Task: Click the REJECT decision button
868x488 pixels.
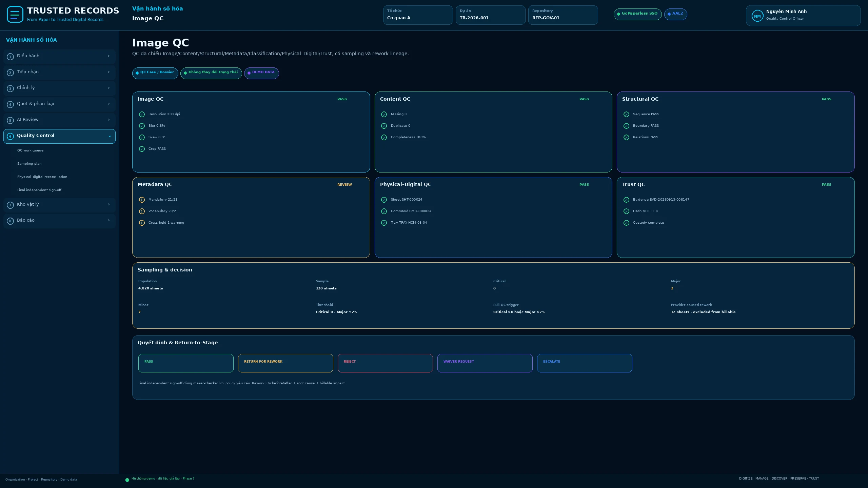Action: [385, 363]
